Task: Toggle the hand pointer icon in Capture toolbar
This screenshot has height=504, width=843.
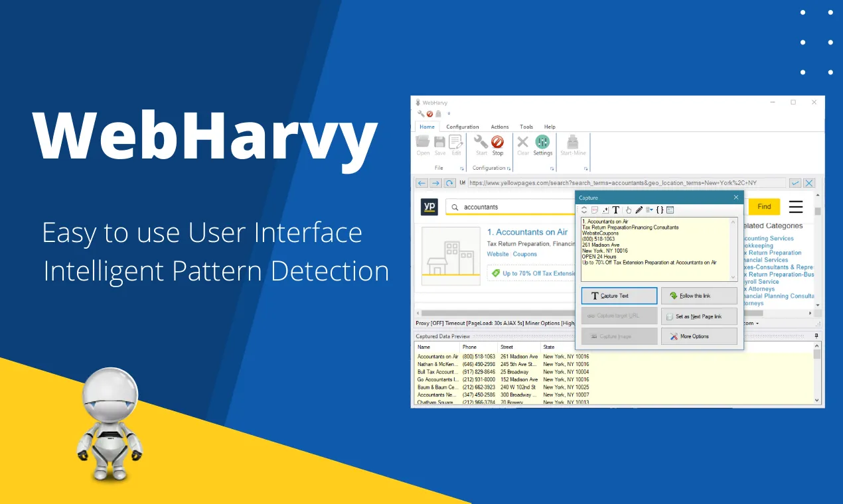Action: coord(629,210)
